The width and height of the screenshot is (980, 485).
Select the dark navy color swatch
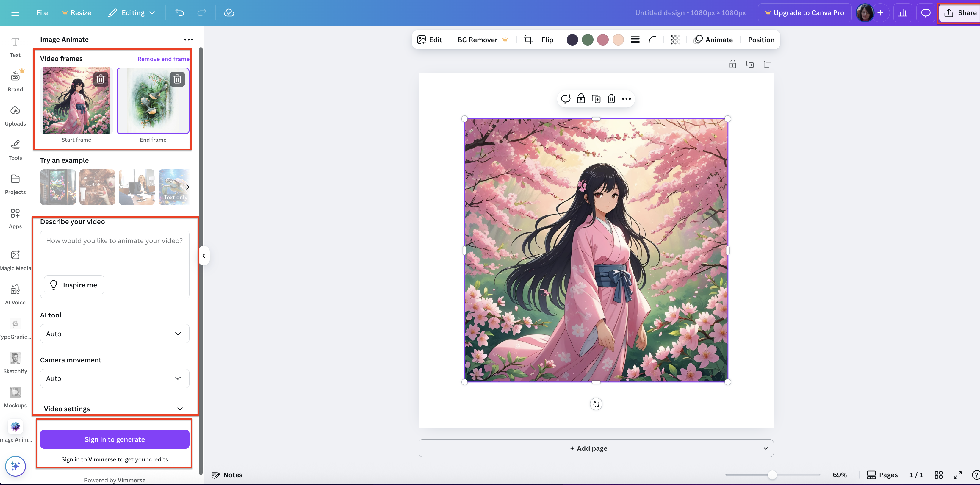click(x=572, y=40)
